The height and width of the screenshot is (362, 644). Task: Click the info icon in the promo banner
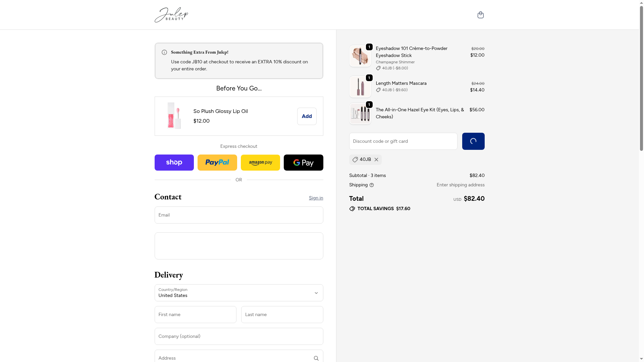(164, 52)
